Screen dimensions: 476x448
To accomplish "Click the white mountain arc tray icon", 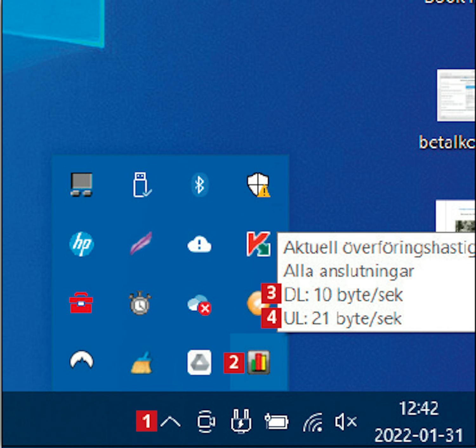I will (x=82, y=360).
